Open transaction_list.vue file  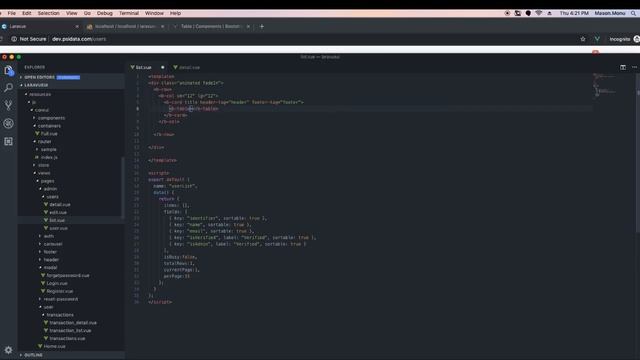(x=70, y=331)
